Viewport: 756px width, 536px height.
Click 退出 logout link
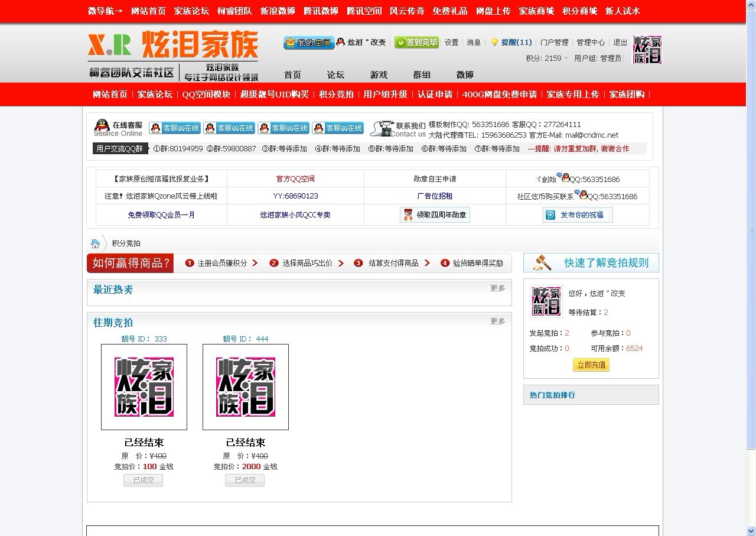pos(620,43)
